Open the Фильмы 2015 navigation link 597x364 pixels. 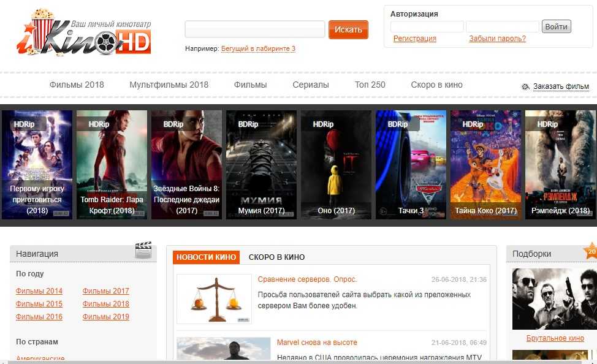(39, 304)
